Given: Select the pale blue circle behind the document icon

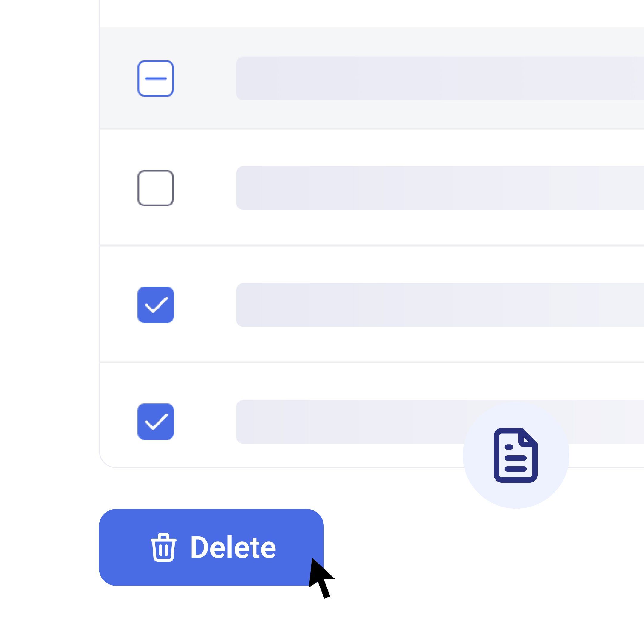Looking at the screenshot, I should (x=516, y=455).
